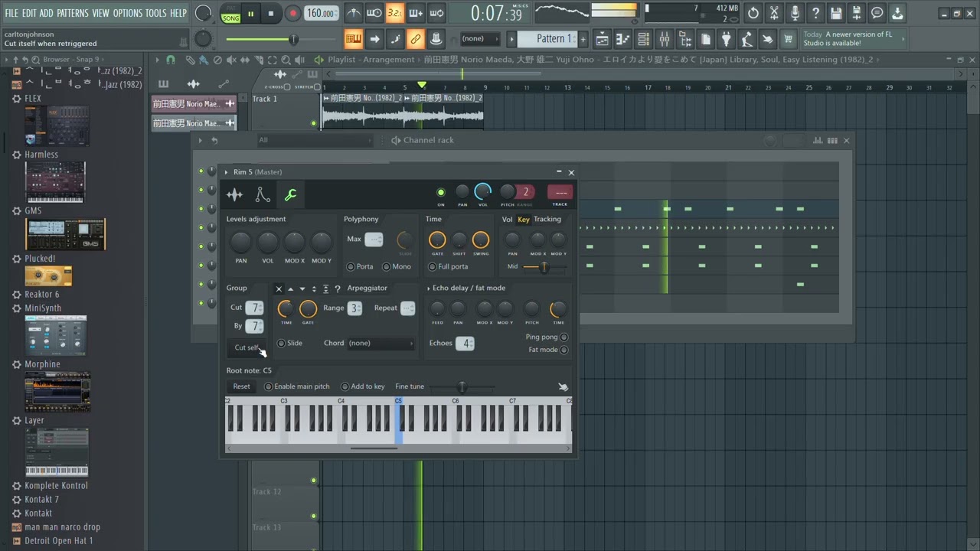
Task: Open the arpeggiator Chord (none) dropdown
Action: (x=381, y=343)
